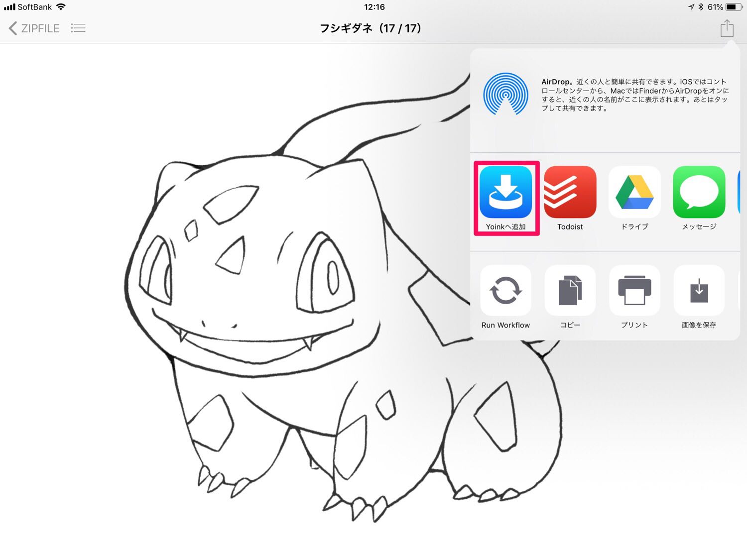Image resolution: width=747 pixels, height=560 pixels.
Task: Tap the battery indicator in status bar
Action: [734, 7]
